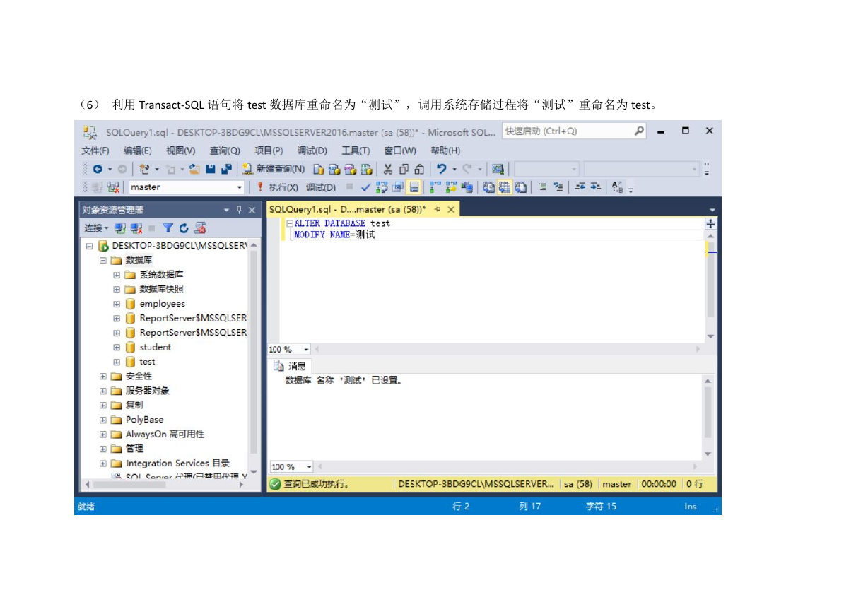Image resolution: width=868 pixels, height=614 pixels.
Task: Toggle the highlighted IntelliSense enabled icon
Action: point(414,187)
